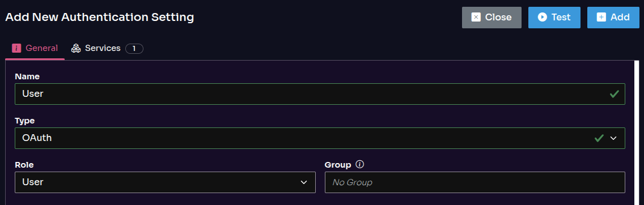Click the green checkmark in the Type field
This screenshot has width=644, height=205.
pos(599,138)
